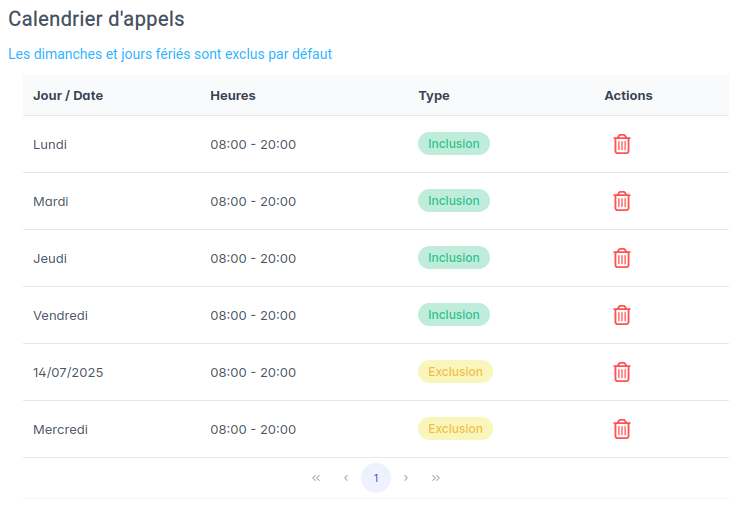
Task: Go to next page chevron
Action: [x=406, y=478]
